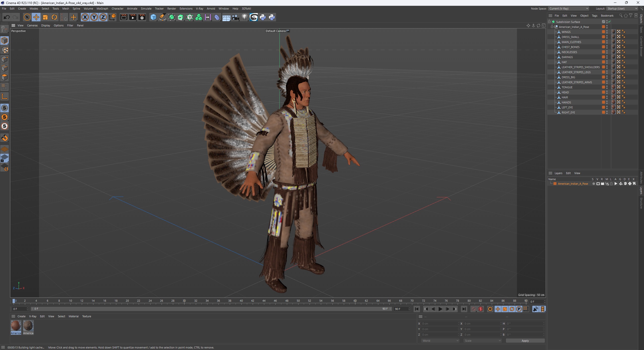Switch to Polygons mode
Viewport: 644px width, 350px height.
click(5, 77)
